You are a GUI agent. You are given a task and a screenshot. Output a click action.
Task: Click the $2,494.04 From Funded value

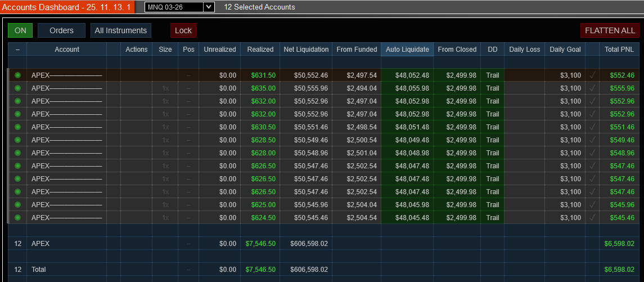tap(362, 88)
